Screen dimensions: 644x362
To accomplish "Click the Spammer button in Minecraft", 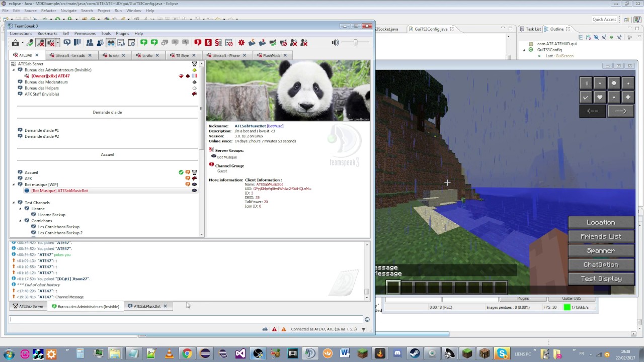I will (601, 251).
